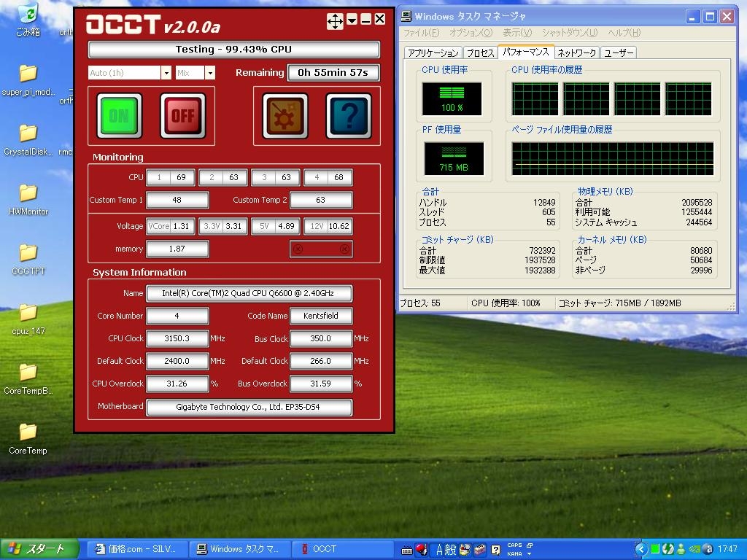Click the IME keyboard icon in language bar
This screenshot has width=747, height=560.
click(x=406, y=551)
